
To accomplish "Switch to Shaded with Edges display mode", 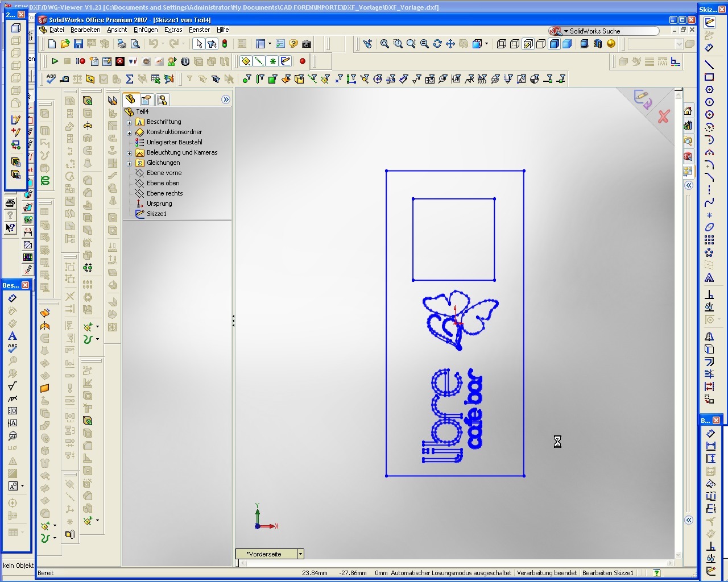I will click(x=553, y=43).
